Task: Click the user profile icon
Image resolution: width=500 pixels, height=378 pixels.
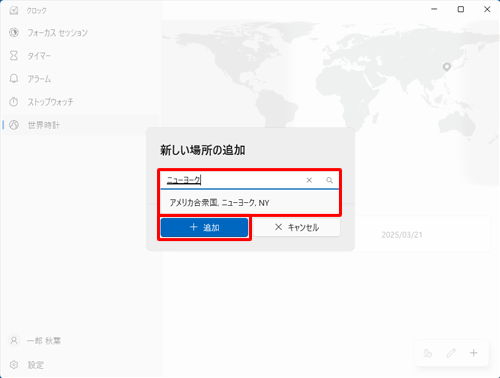Action: 14,341
